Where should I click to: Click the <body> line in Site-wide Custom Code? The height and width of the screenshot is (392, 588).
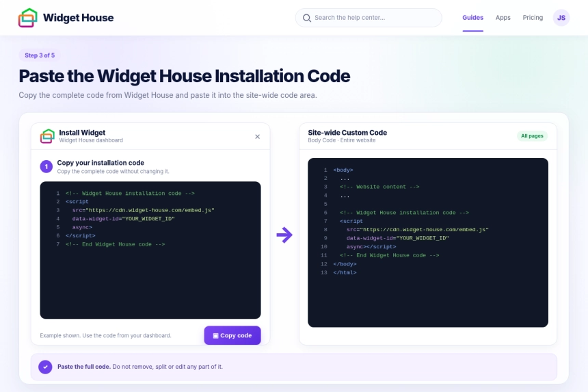[343, 170]
